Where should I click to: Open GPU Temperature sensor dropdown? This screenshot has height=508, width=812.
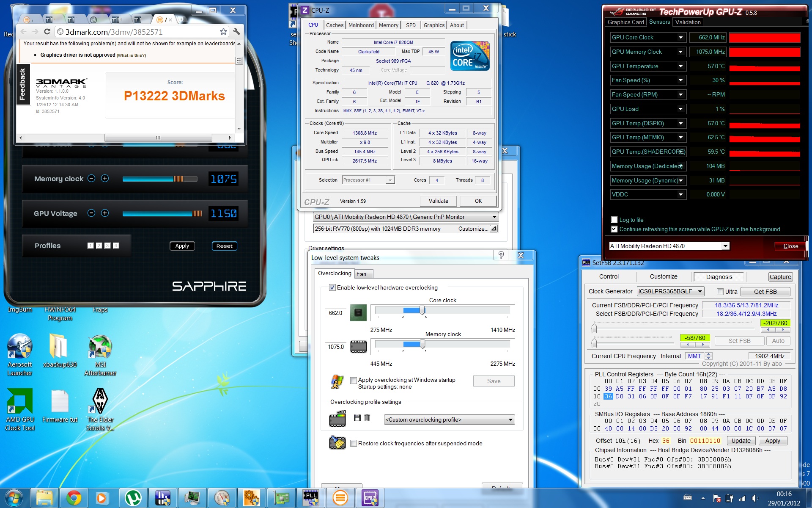point(680,66)
